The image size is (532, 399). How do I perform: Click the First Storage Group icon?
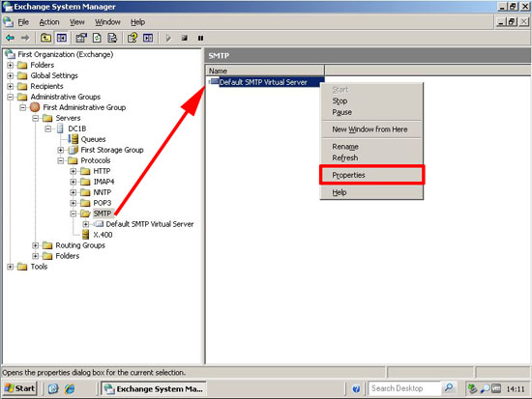coord(73,150)
